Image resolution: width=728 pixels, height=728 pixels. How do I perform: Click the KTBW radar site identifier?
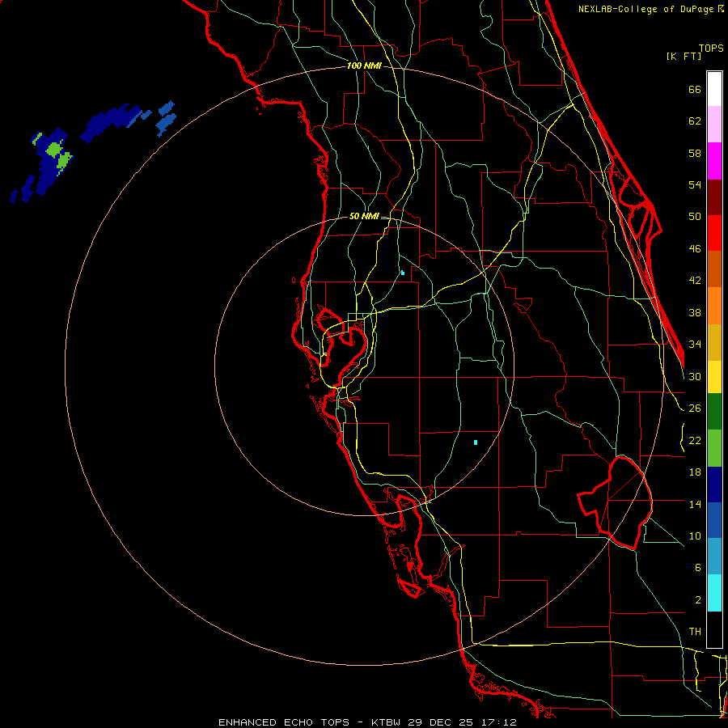[x=385, y=722]
